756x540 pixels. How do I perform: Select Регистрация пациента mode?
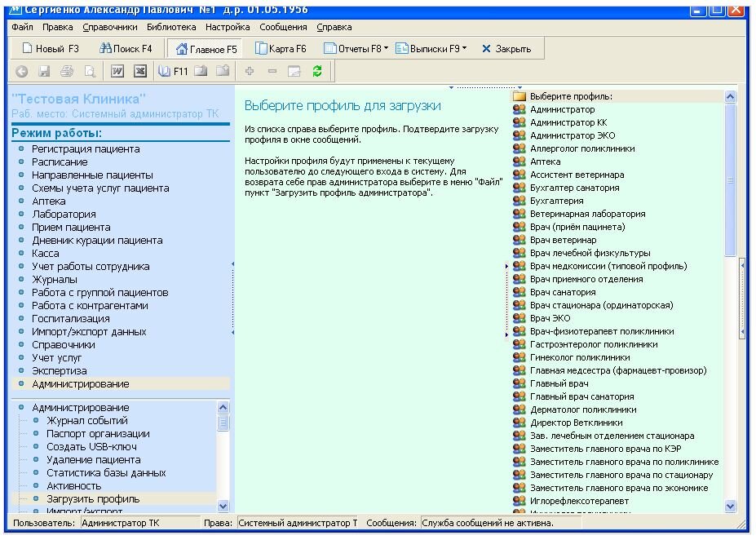click(x=86, y=149)
